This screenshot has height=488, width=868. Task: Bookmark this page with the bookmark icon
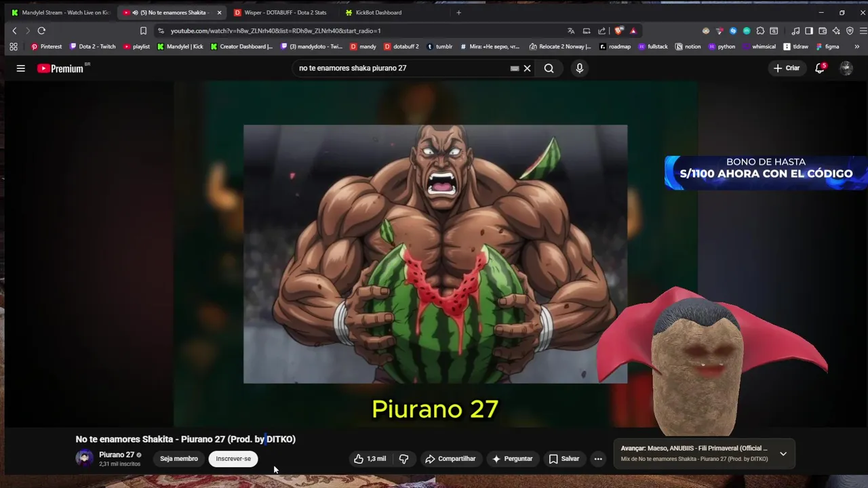[x=143, y=30]
